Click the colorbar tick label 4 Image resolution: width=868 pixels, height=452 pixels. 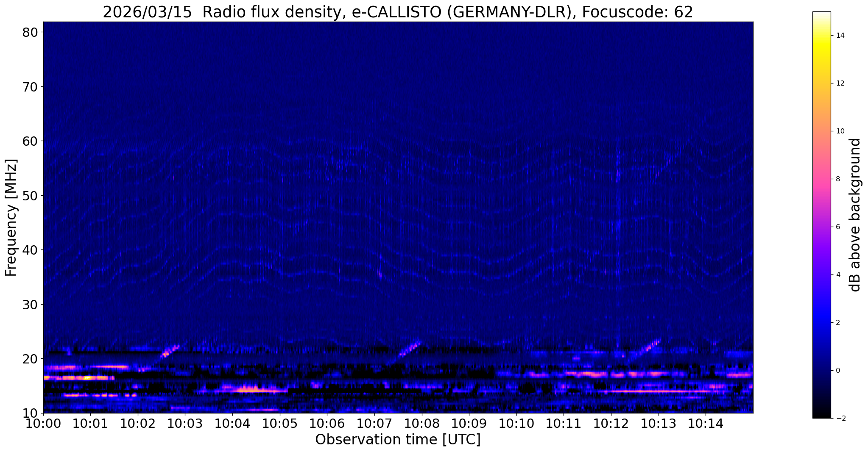tap(837, 275)
